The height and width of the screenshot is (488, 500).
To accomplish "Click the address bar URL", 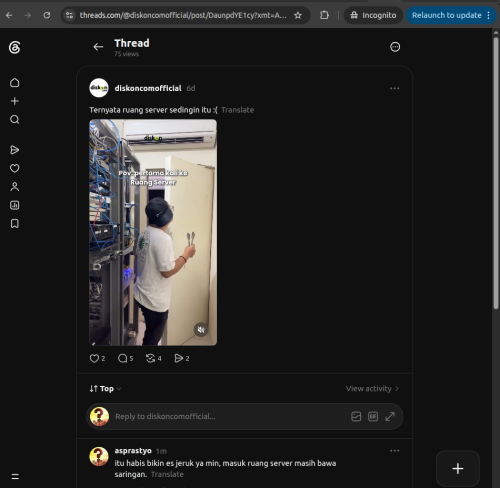I will [x=183, y=15].
